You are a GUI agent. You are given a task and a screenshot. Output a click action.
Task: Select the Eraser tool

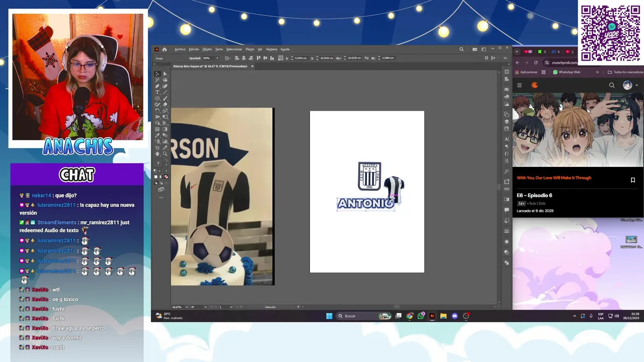[x=165, y=104]
